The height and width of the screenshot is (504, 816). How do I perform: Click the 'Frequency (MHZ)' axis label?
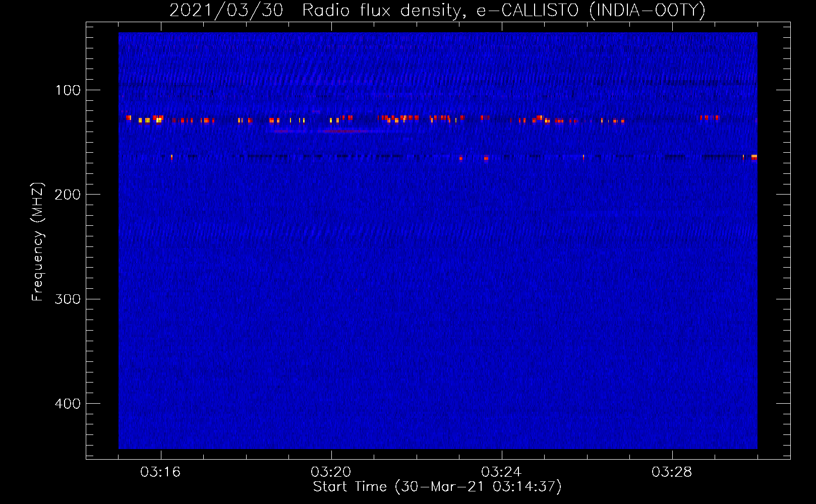38,241
